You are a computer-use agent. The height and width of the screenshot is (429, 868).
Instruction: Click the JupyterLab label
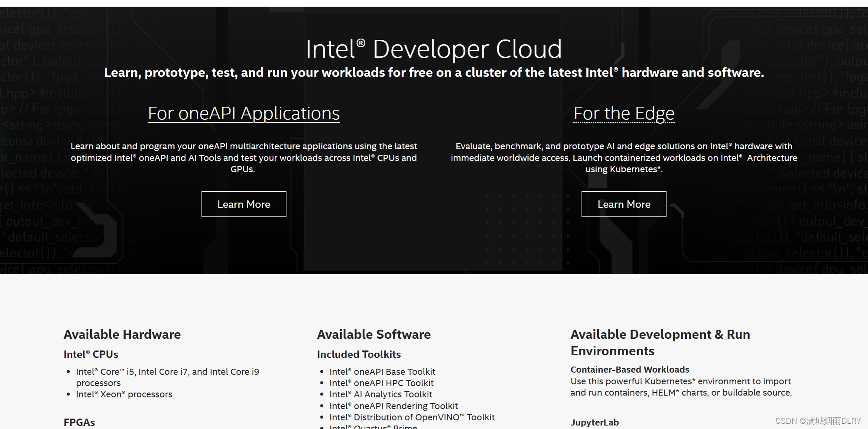(x=595, y=422)
